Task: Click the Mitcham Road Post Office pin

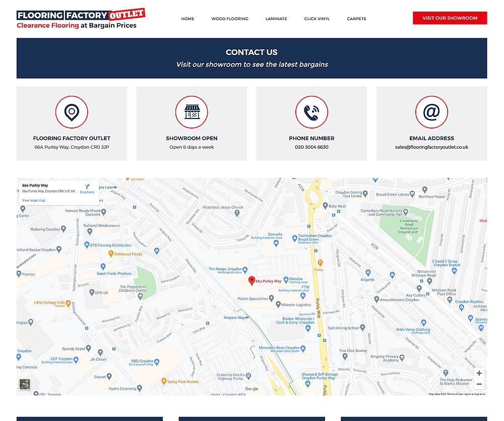Action: coord(450,300)
